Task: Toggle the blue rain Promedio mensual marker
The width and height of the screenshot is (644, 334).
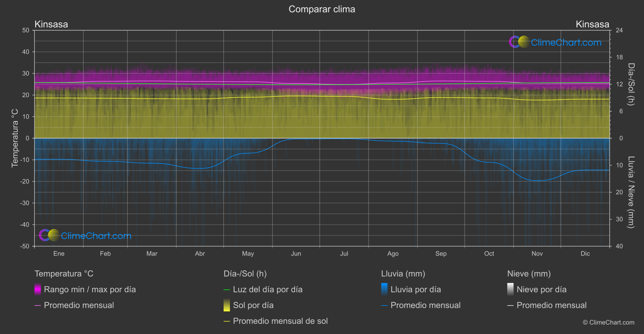Action: click(384, 306)
